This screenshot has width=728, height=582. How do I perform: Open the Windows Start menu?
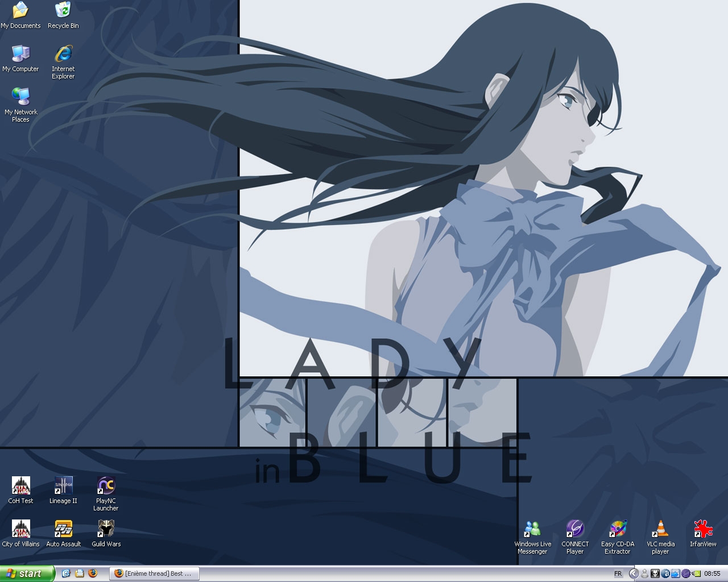pyautogui.click(x=27, y=573)
